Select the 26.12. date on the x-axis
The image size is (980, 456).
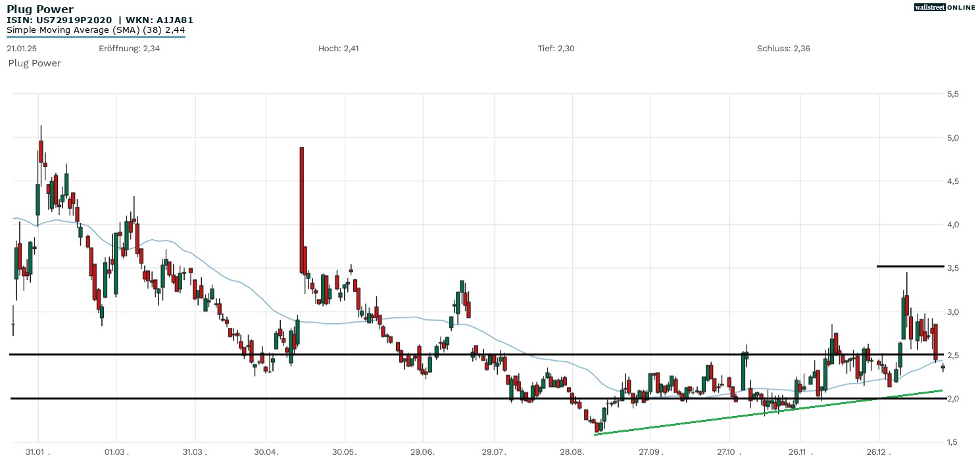pyautogui.click(x=879, y=451)
